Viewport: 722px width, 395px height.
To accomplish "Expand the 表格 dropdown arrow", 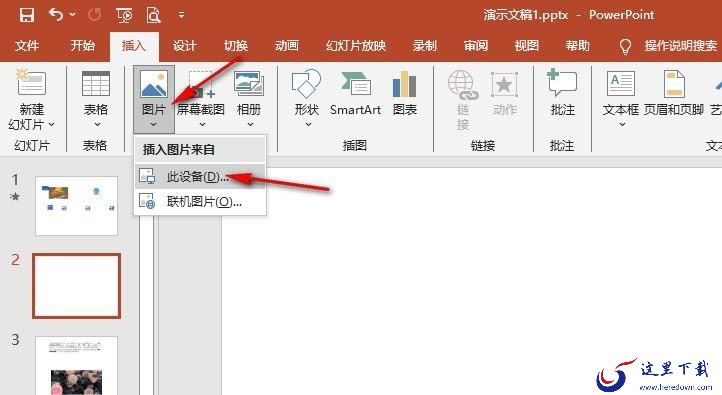I will (x=97, y=125).
